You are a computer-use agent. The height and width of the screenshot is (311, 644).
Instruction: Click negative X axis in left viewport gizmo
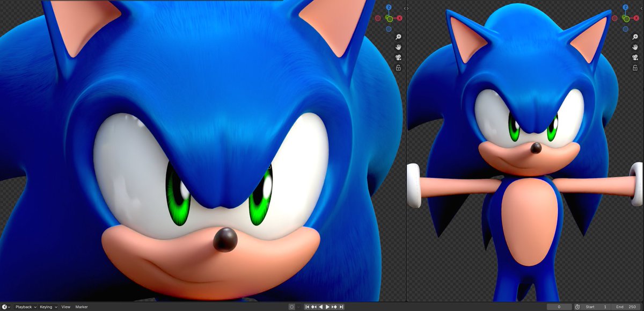pos(378,18)
